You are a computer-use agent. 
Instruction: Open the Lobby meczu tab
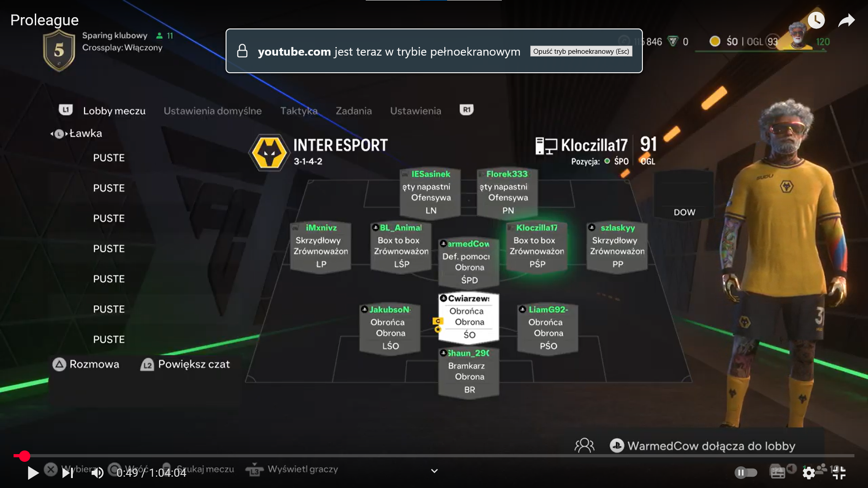pyautogui.click(x=114, y=111)
